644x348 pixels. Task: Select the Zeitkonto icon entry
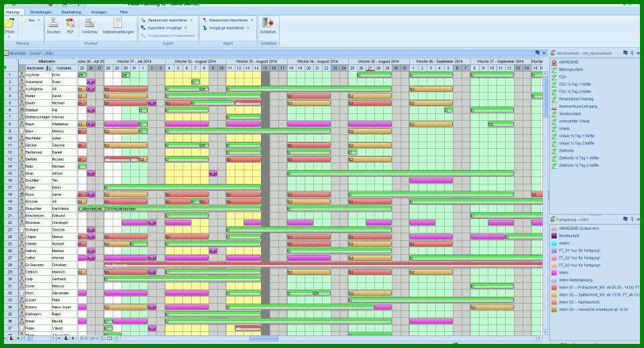pyautogui.click(x=554, y=151)
